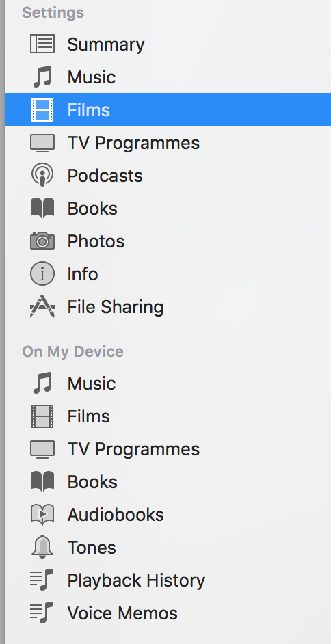Select Books under On My Device
Screen dimensions: 331x644
click(x=168, y=482)
